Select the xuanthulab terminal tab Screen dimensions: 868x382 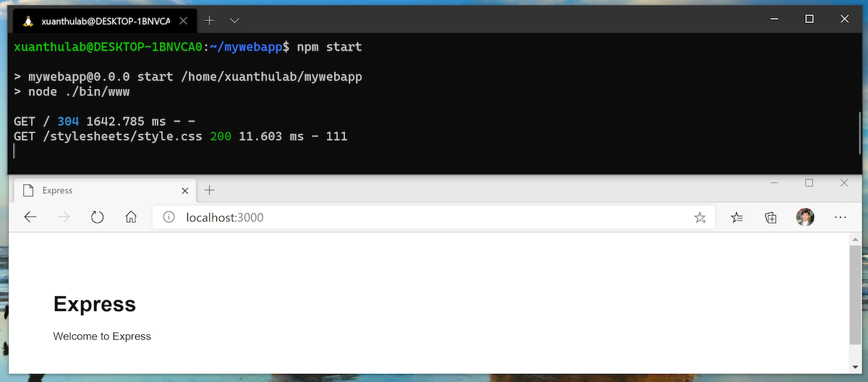point(105,20)
